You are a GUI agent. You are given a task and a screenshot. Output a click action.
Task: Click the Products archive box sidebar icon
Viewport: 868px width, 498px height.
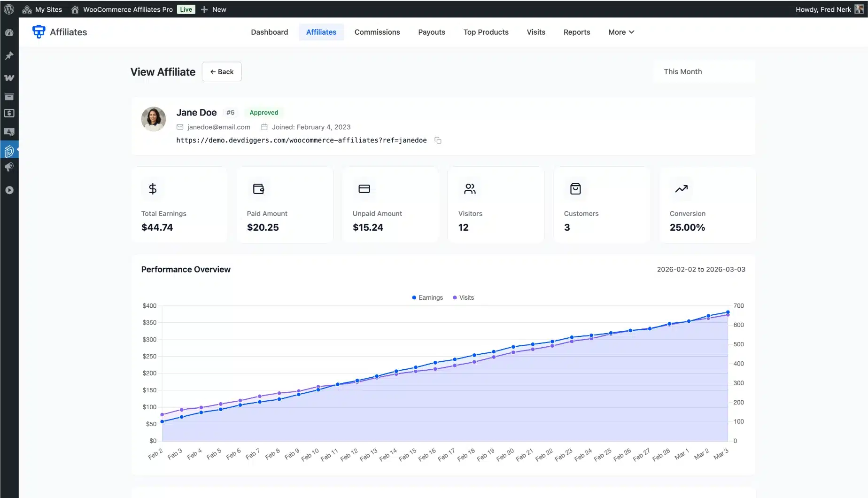[9, 97]
